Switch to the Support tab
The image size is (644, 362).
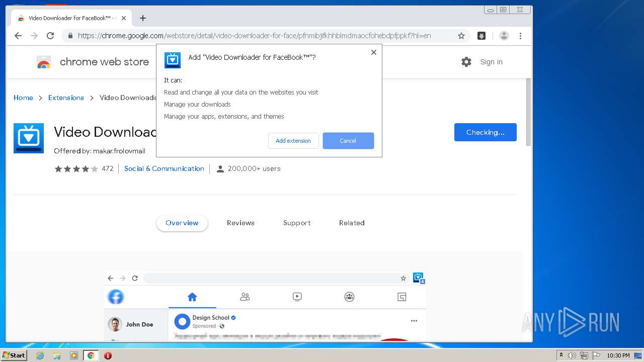pyautogui.click(x=297, y=223)
